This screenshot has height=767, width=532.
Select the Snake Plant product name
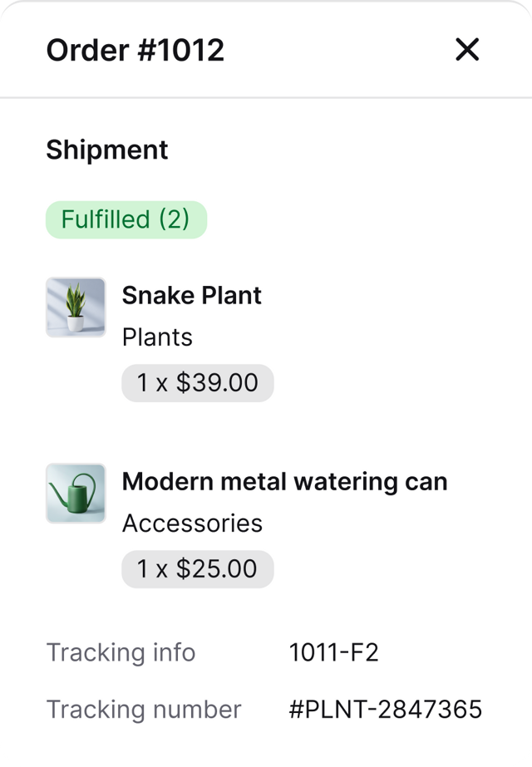tap(191, 296)
